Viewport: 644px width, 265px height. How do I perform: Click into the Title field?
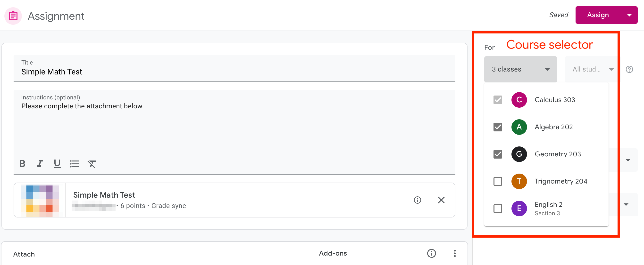pos(234,72)
